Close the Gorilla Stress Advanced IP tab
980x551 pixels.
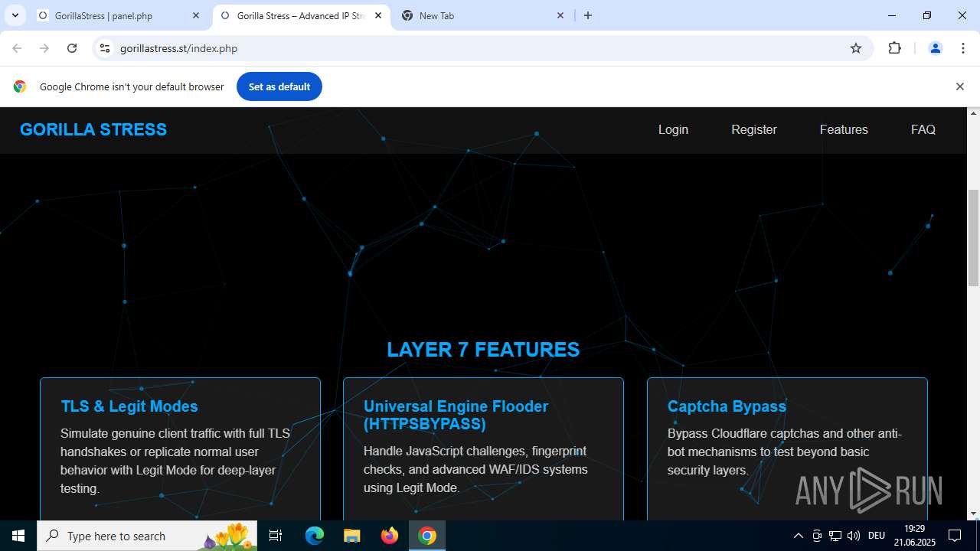tap(378, 15)
